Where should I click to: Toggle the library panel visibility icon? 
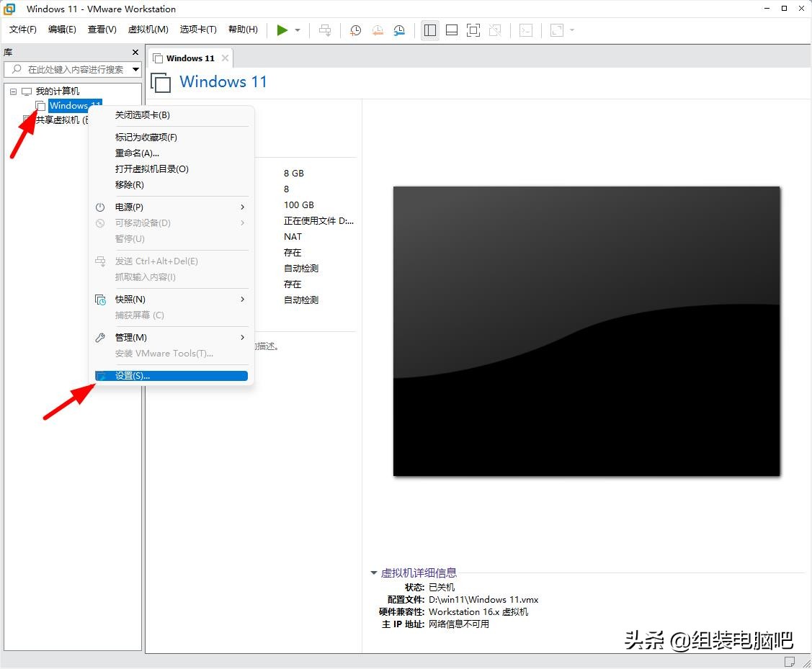click(429, 30)
